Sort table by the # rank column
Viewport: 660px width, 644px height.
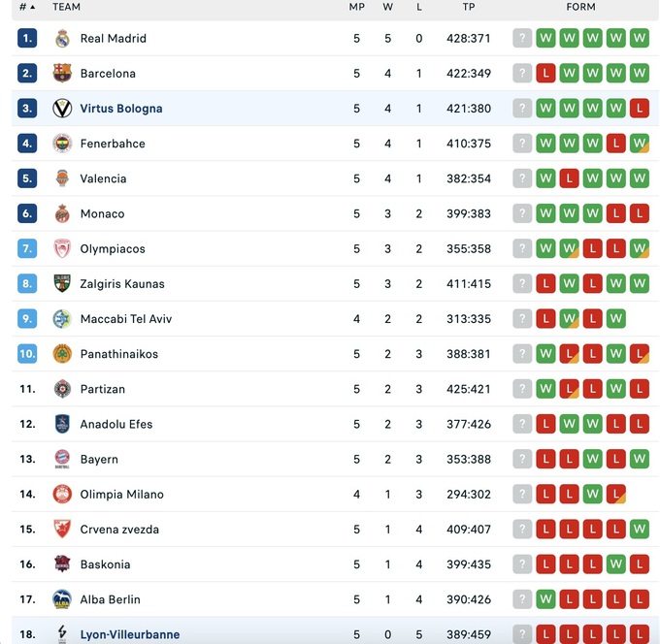coord(26,7)
